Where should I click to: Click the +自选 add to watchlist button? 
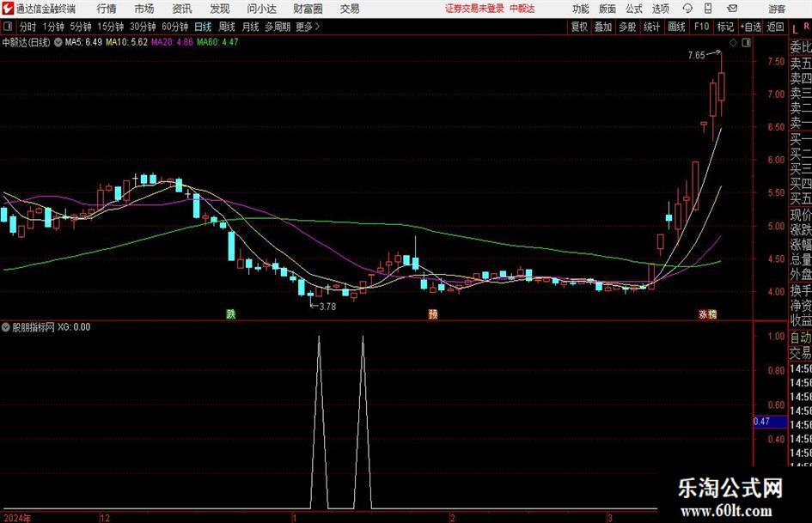pyautogui.click(x=750, y=27)
